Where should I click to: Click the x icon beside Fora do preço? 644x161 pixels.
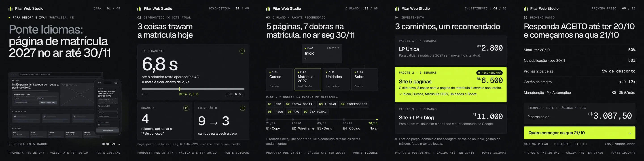click(396, 139)
